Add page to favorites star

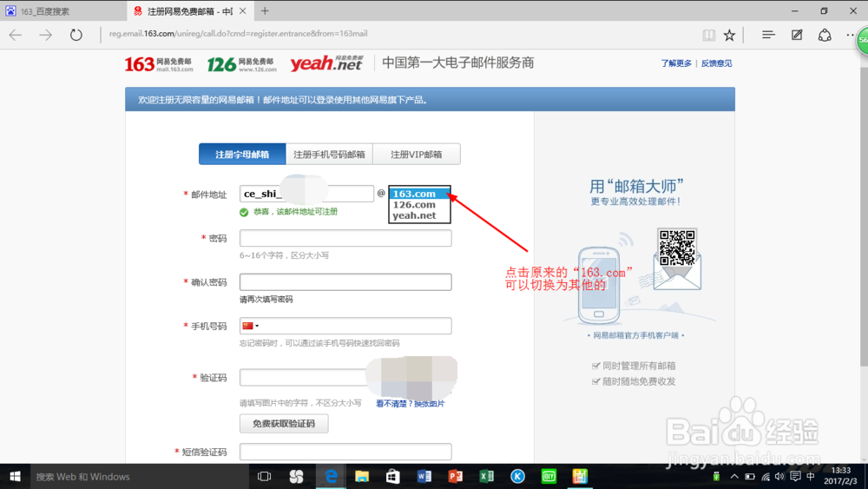coord(730,35)
